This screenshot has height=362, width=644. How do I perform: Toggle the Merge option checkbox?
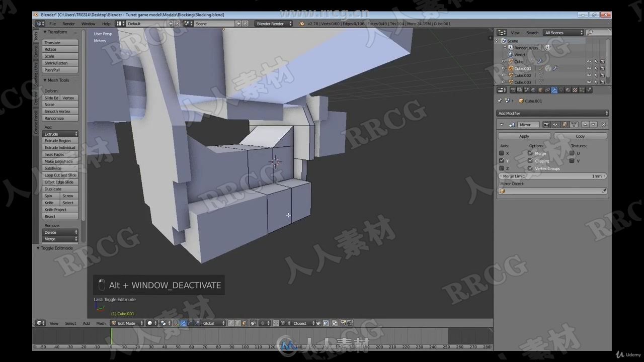[x=530, y=153]
